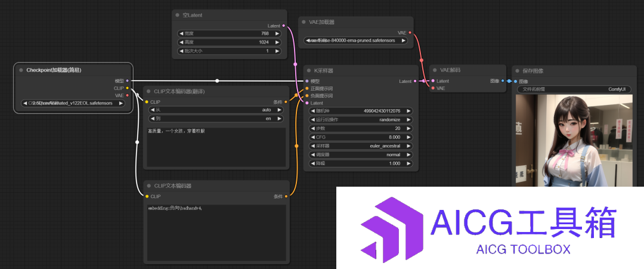Click the 空Latent node title
Viewport: 644px width, 269px height.
pyautogui.click(x=192, y=15)
